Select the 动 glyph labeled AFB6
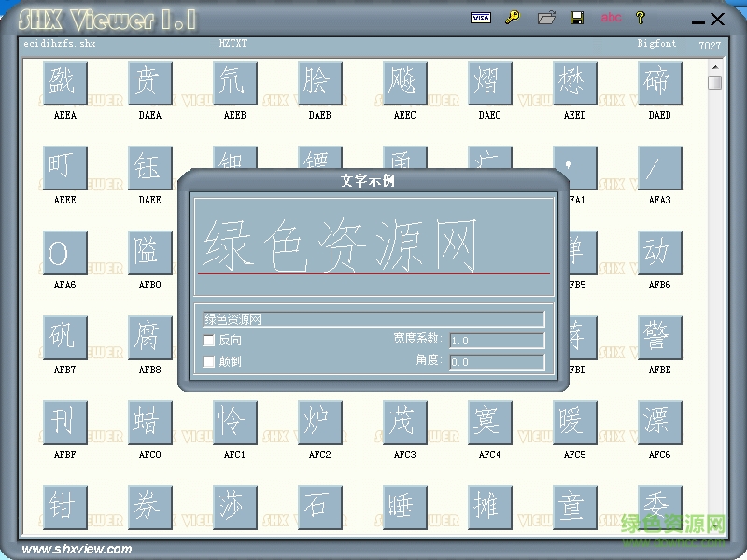747x560 pixels. [x=658, y=252]
